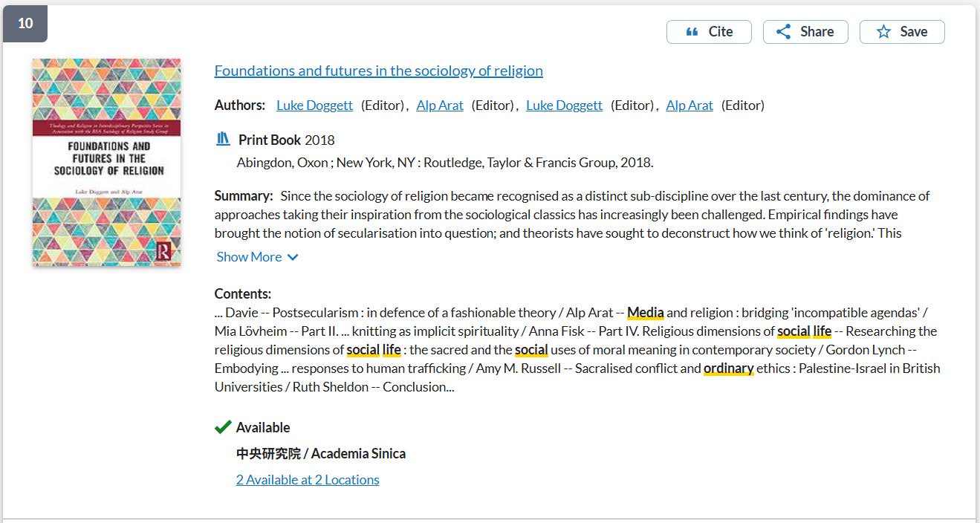View 2 Available at 2 Locations

point(308,480)
